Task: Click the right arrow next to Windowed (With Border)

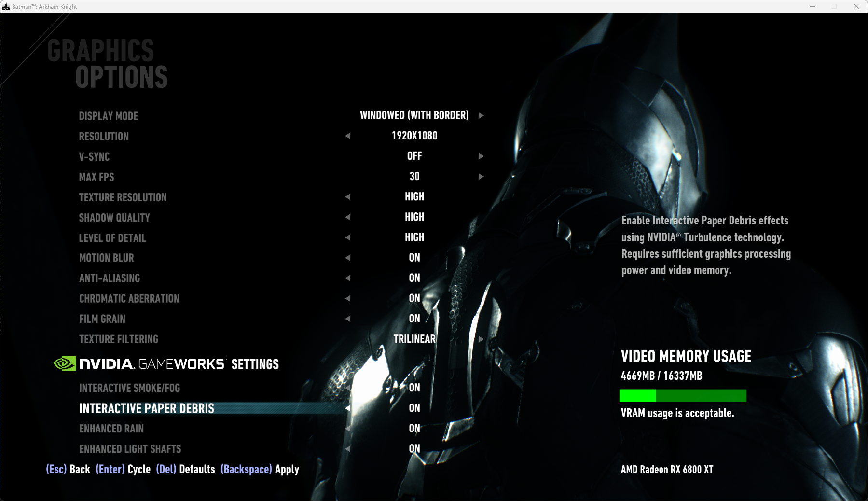Action: click(x=481, y=115)
